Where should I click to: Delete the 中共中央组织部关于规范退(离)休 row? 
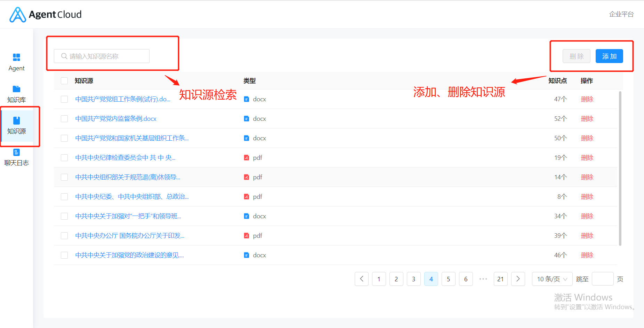coord(587,177)
